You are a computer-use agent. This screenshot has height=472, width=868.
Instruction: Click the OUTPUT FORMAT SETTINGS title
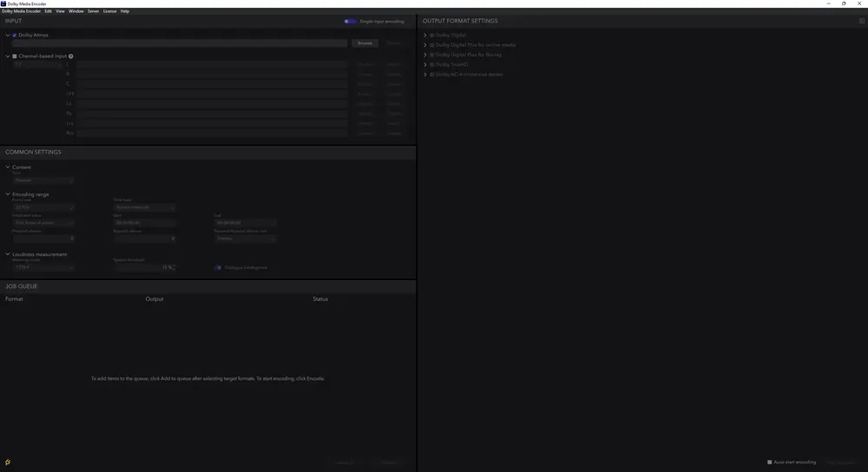click(460, 21)
